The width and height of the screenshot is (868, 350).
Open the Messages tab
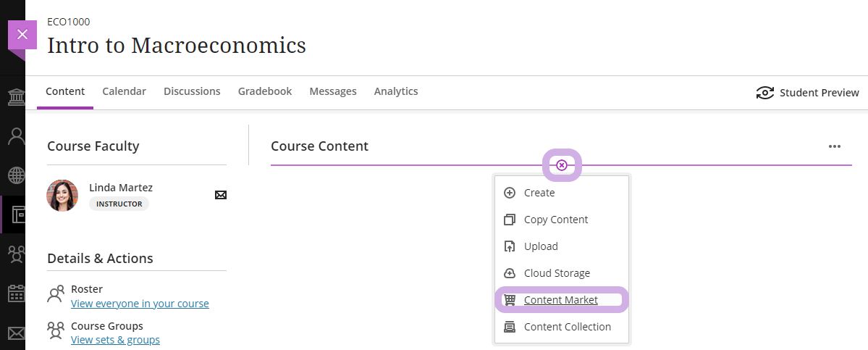tap(333, 91)
